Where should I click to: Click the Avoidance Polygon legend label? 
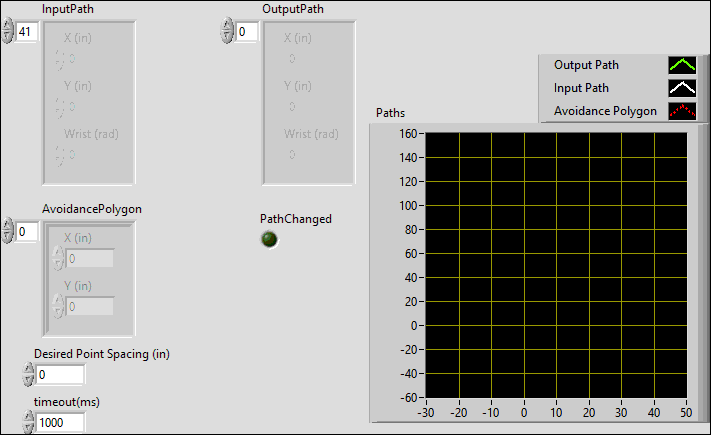pos(605,111)
